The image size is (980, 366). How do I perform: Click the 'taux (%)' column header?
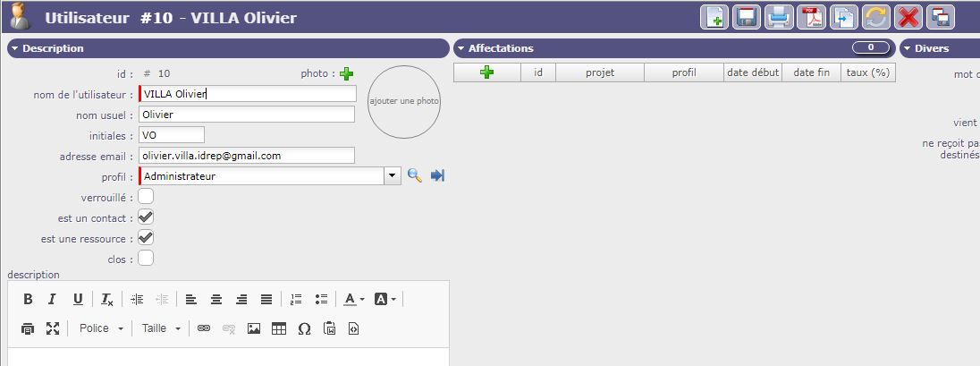[868, 72]
